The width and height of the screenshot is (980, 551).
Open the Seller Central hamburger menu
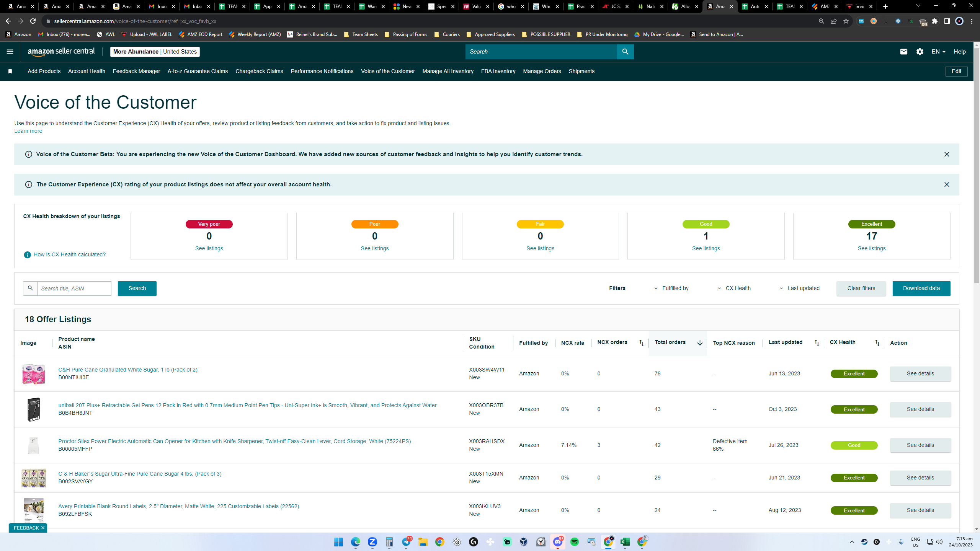[x=10, y=52]
